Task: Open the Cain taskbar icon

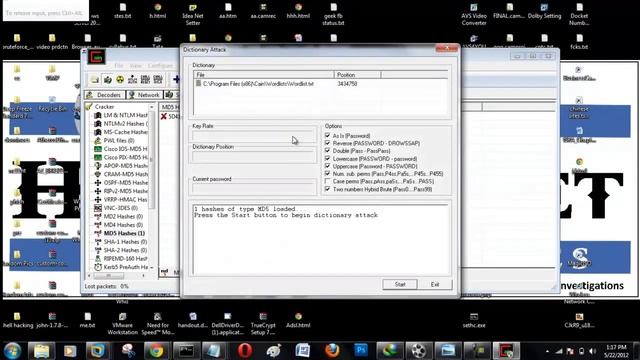Action: point(506,351)
